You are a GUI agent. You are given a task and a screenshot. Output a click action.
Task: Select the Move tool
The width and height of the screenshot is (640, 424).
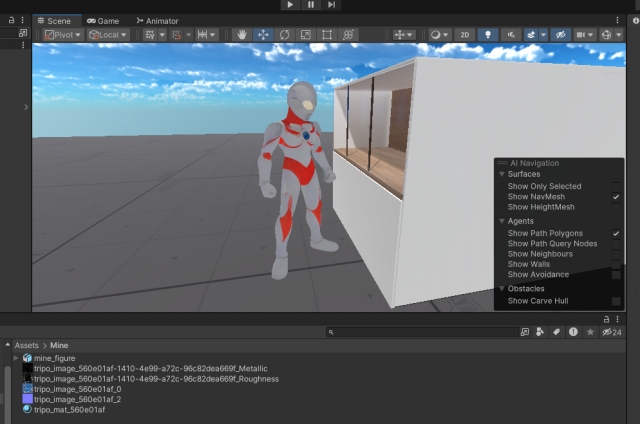[x=263, y=35]
